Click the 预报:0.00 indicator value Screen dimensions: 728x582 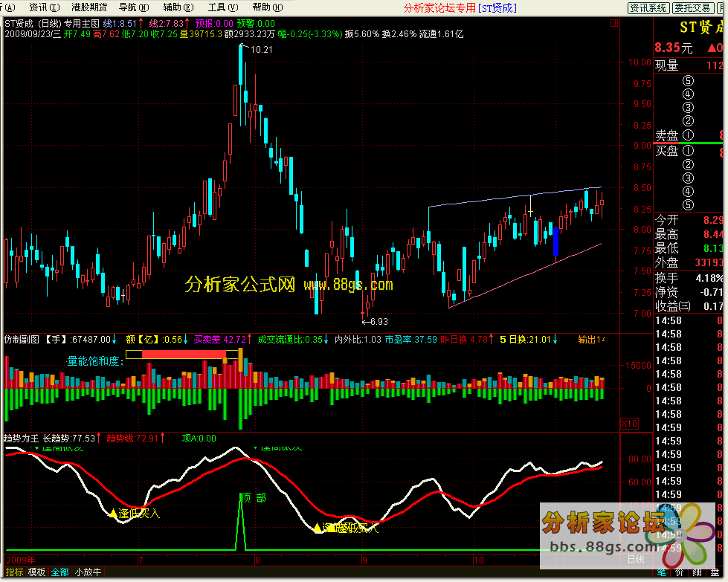pos(214,23)
